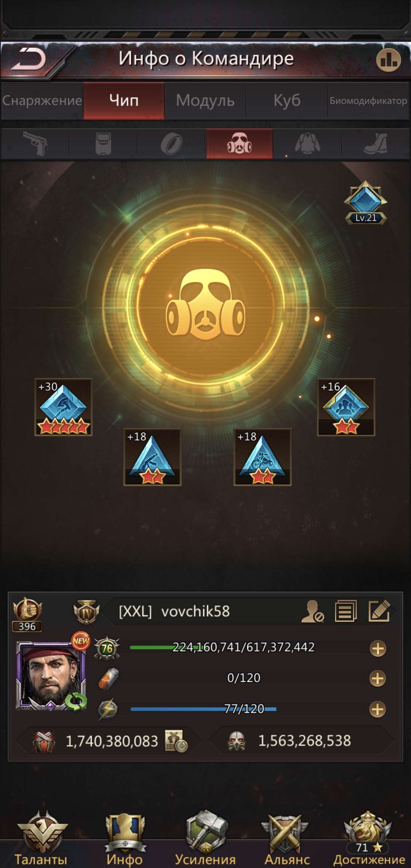411x868 pixels.
Task: Add experience with the plus button
Action: click(x=378, y=648)
